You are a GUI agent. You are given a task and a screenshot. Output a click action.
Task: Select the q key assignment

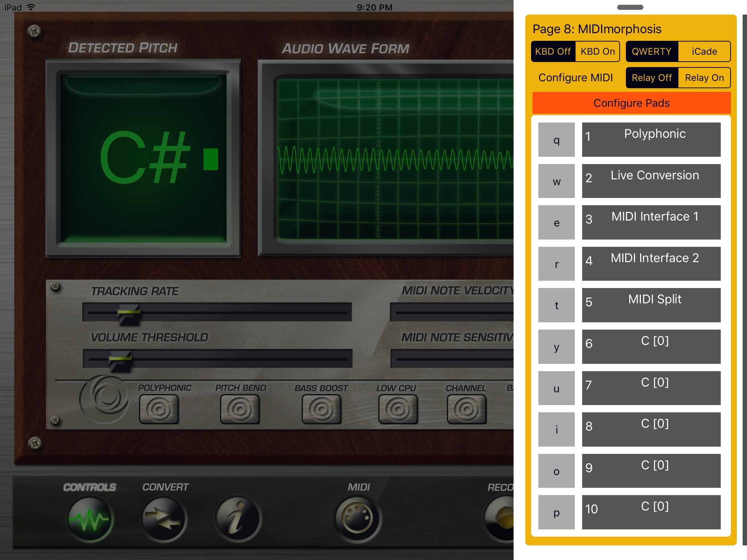click(557, 140)
